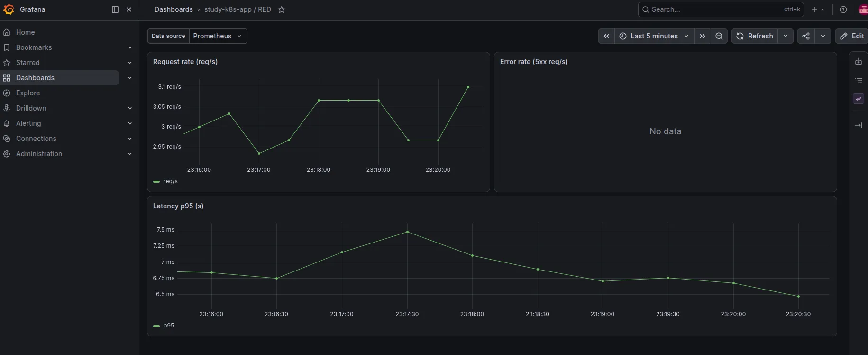
Task: Select Dashboards in the sidebar
Action: click(x=59, y=78)
